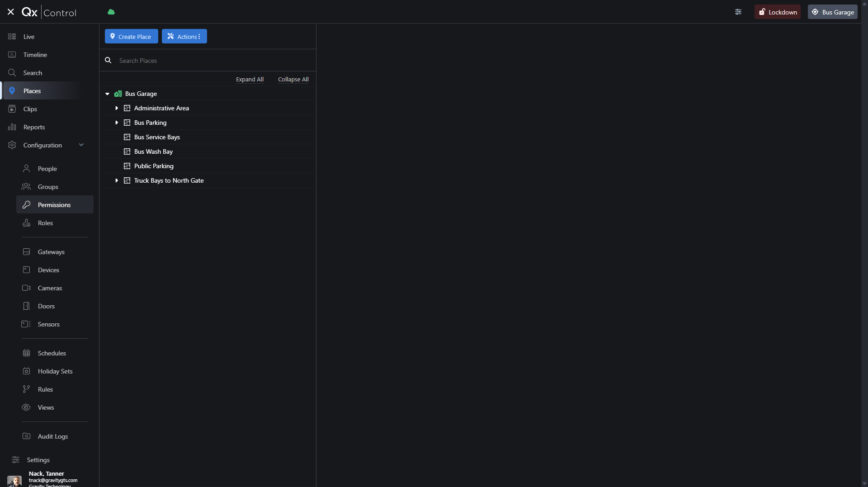Focus the Search Places input field
Image resolution: width=868 pixels, height=487 pixels.
tap(212, 61)
